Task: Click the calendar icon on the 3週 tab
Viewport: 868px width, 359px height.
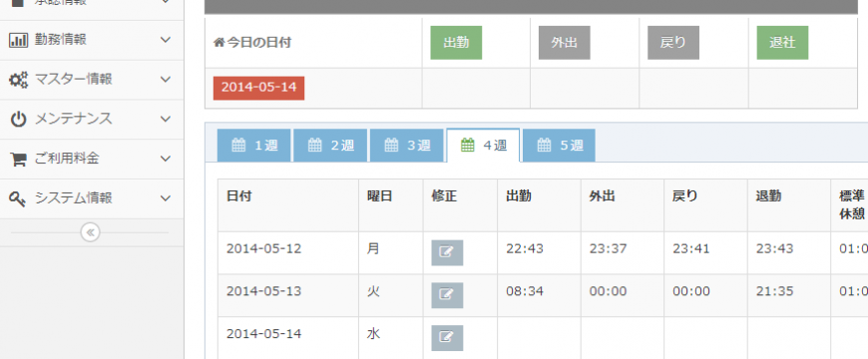Action: pos(391,146)
